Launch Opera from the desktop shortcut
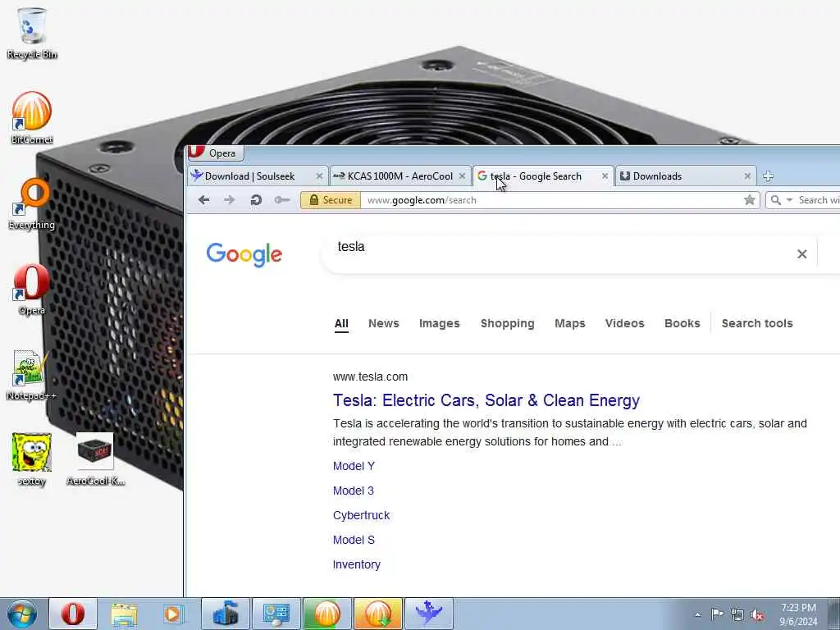 click(x=32, y=290)
